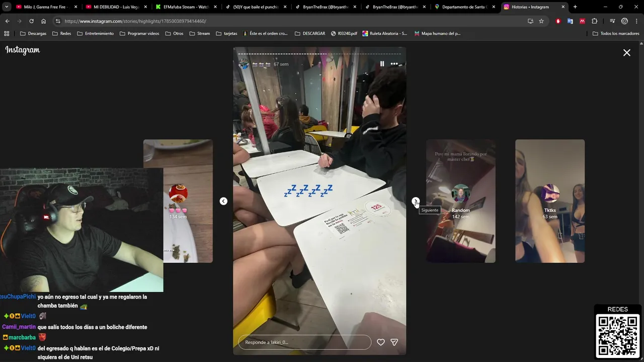View site information for instagram.com
Image resolution: width=644 pixels, height=362 pixels.
coord(58,21)
